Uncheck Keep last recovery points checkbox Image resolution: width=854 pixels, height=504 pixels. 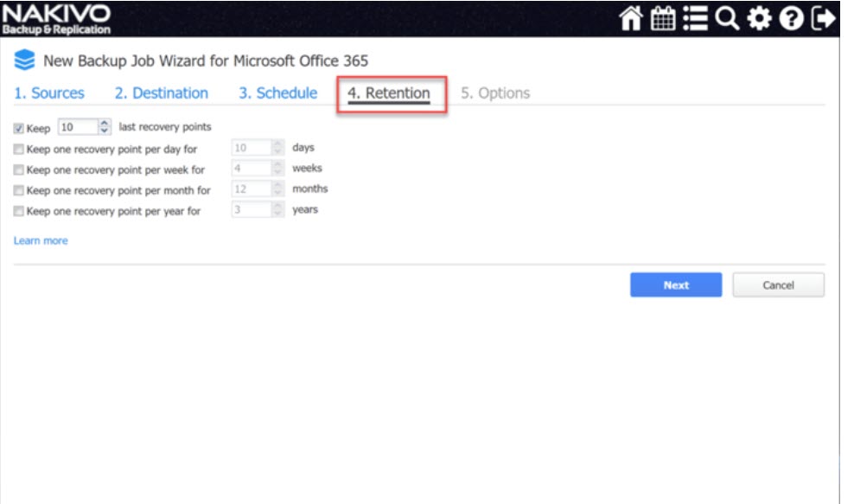point(18,128)
